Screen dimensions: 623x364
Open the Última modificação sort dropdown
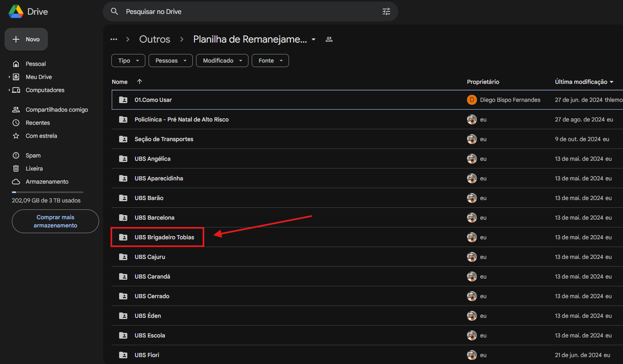584,82
